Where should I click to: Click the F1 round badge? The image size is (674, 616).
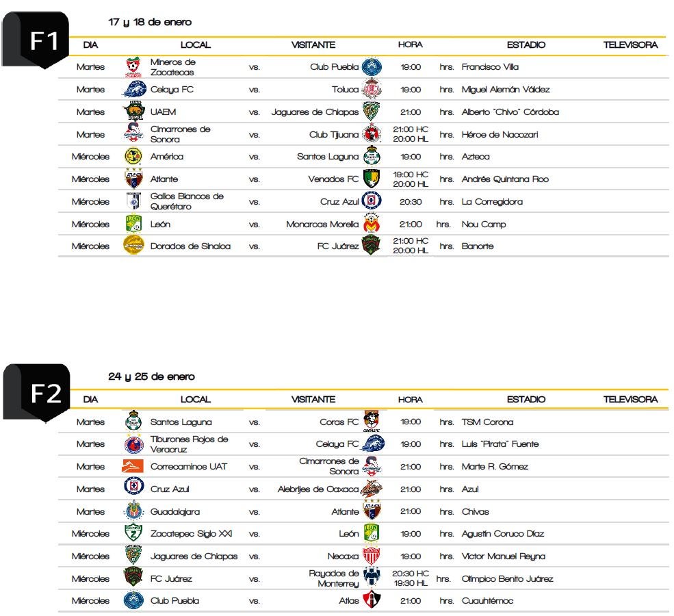(x=40, y=41)
